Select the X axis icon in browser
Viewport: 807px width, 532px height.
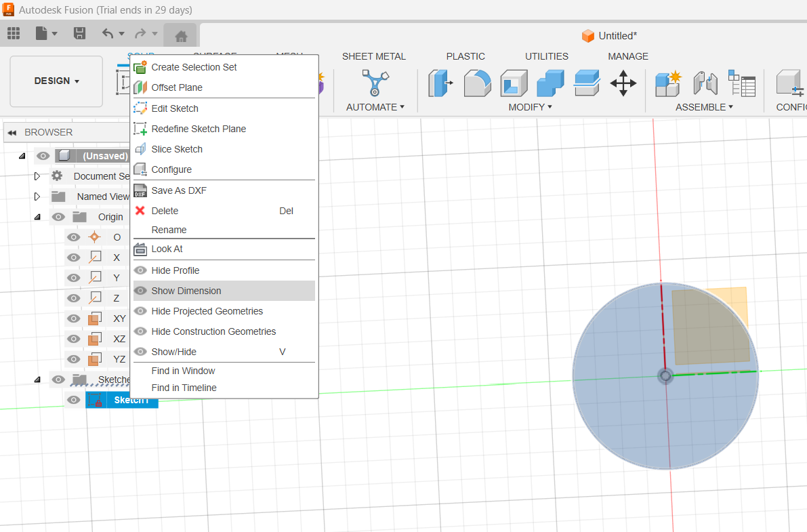tap(95, 258)
